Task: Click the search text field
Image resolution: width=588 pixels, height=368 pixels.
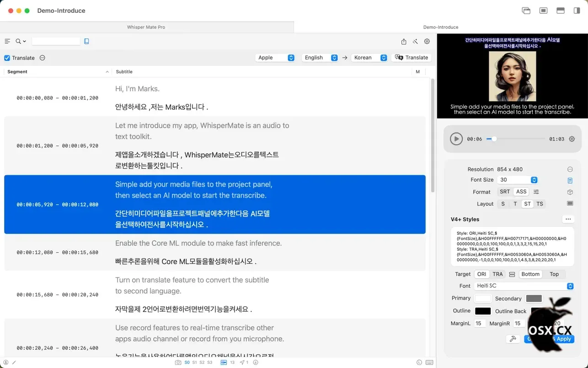Action: point(56,41)
